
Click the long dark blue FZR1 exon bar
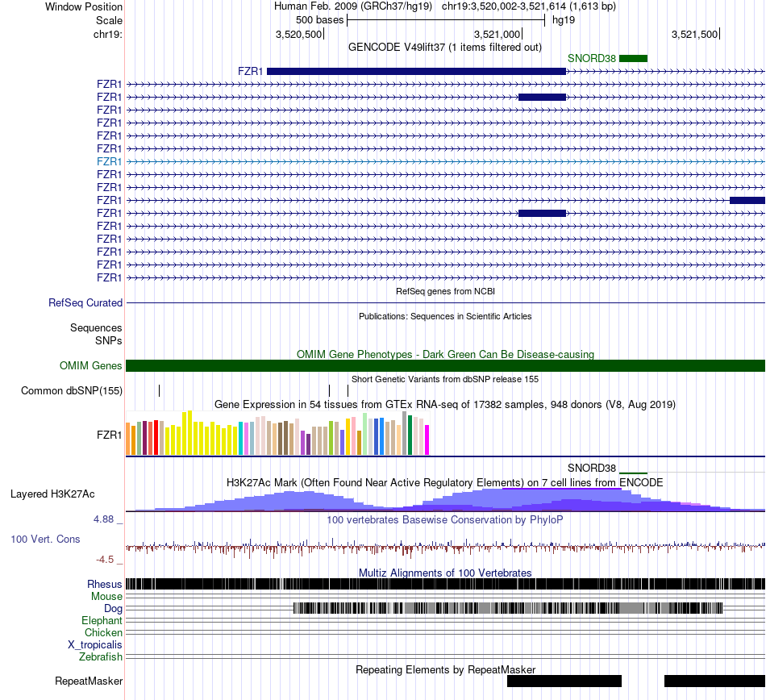[x=416, y=71]
